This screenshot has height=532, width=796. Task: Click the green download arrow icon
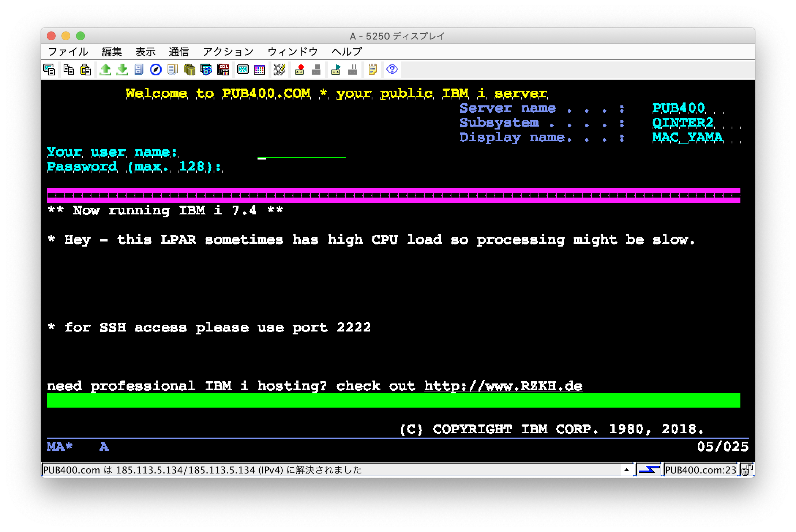(x=122, y=70)
